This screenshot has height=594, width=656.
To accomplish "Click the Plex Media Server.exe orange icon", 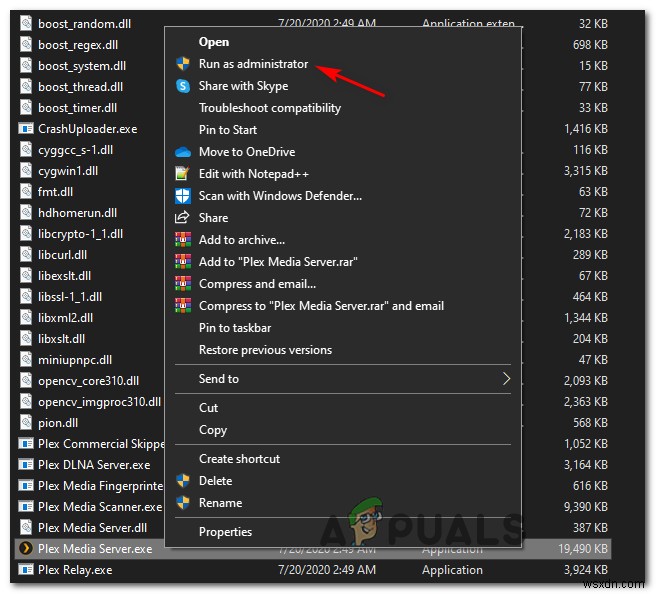I will pyautogui.click(x=26, y=548).
